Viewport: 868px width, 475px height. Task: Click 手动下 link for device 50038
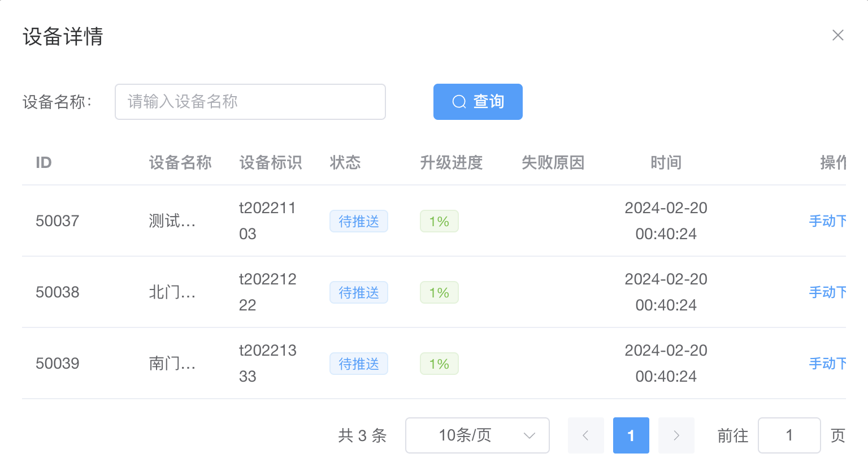[828, 292]
